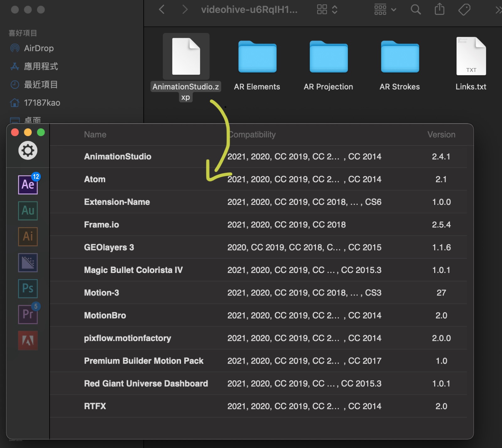Select AnimationStudio.zxp file icon
Viewport: 502px width, 448px height.
click(x=186, y=56)
